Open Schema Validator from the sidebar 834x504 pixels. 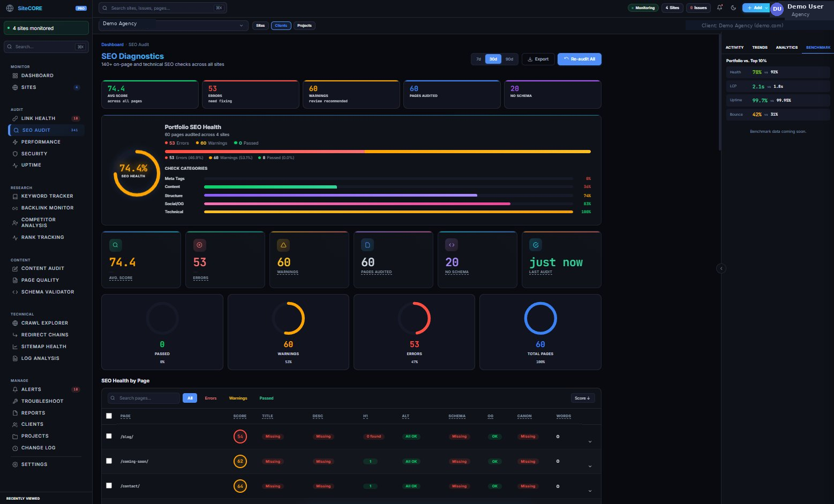[47, 292]
